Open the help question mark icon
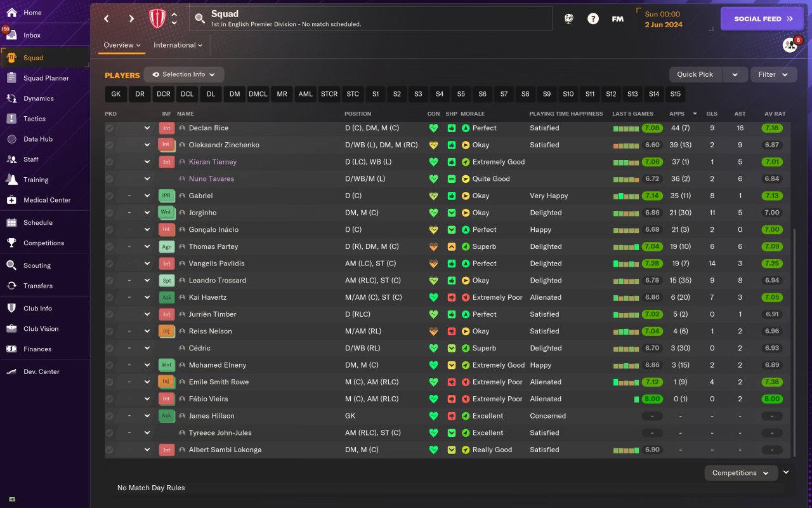The height and width of the screenshot is (508, 812). coord(593,19)
